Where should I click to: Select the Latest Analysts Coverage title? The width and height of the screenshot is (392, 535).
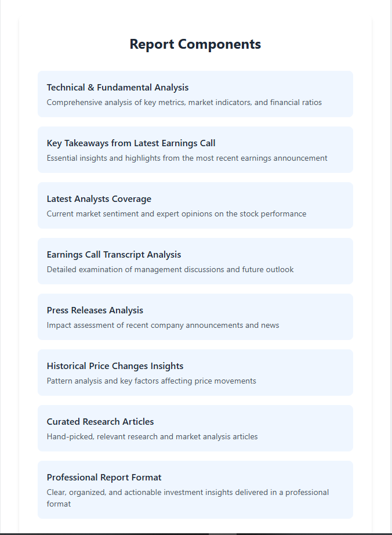99,199
